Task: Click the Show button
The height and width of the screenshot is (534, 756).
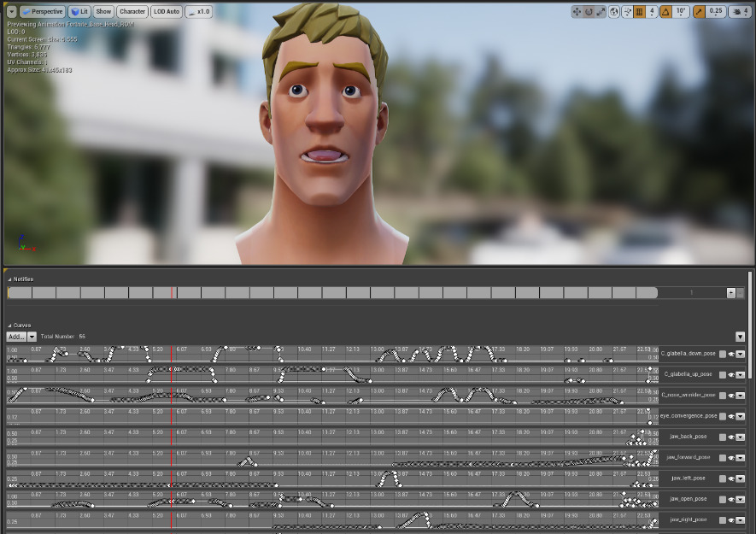Action: point(103,11)
